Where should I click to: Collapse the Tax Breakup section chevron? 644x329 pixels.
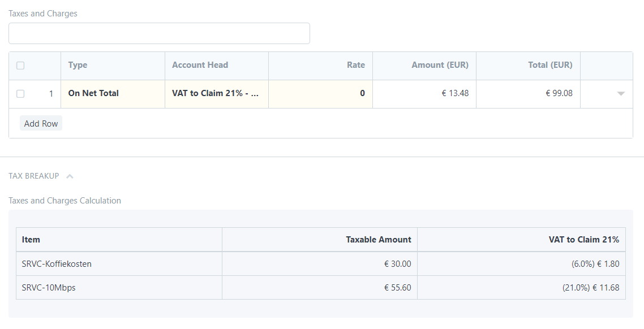pyautogui.click(x=70, y=176)
